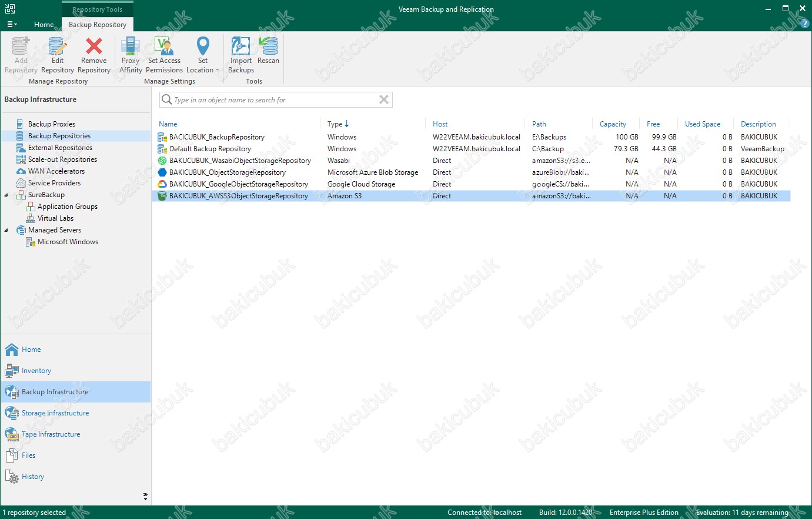
Task: Select BAKUCUBUK_WasabiObjectStorageRepository row
Action: click(x=471, y=161)
